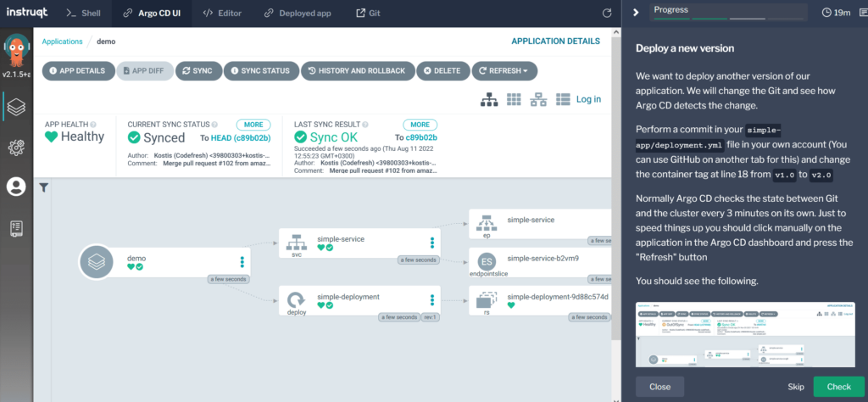Image resolution: width=868 pixels, height=402 pixels.
Task: Click MORE under Current Sync Status
Action: coord(253,125)
